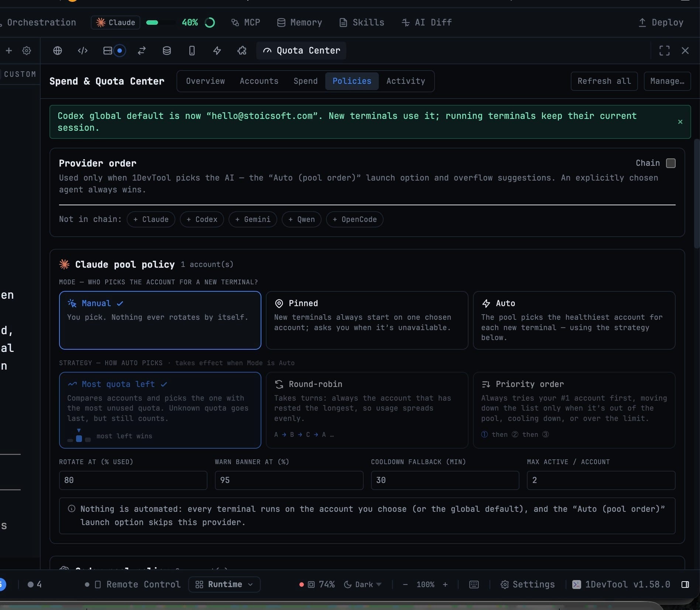Click the lightning bolt toolbar icon
The image size is (700, 610).
tap(217, 51)
